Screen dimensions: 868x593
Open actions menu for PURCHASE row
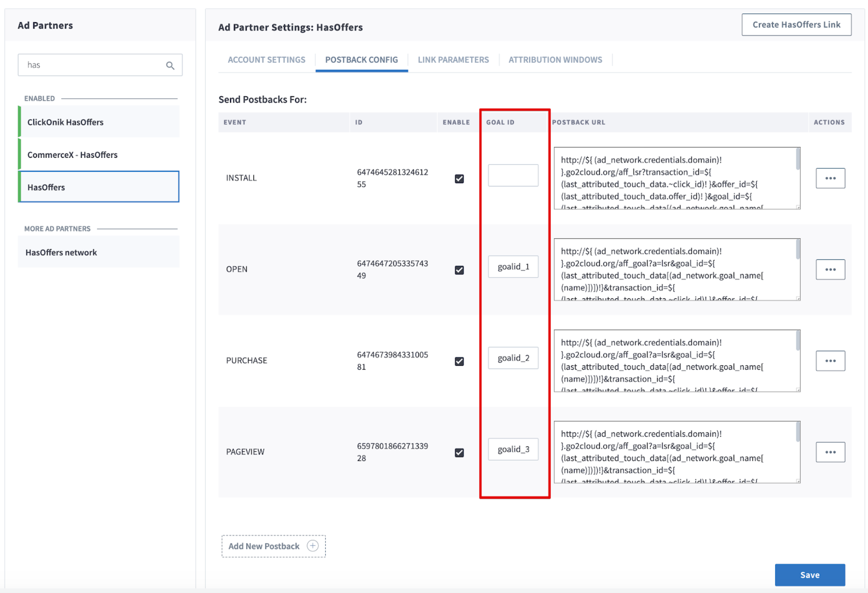click(x=830, y=360)
